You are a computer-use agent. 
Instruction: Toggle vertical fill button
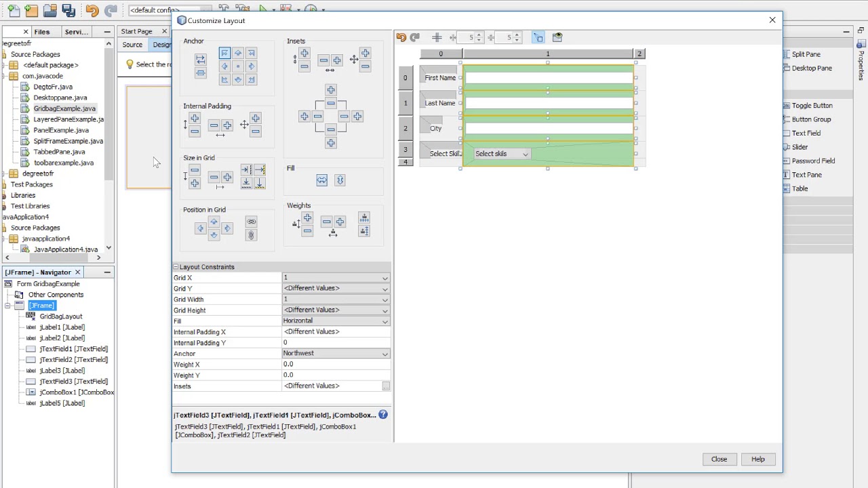point(340,180)
